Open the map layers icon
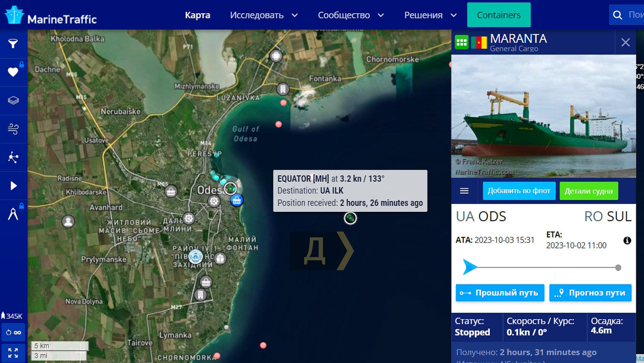Viewport: 644px width, 363px height. [13, 100]
